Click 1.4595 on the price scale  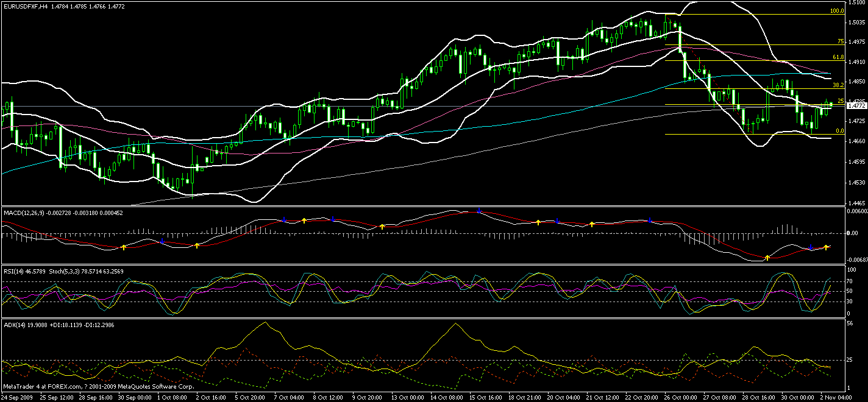tap(856, 162)
